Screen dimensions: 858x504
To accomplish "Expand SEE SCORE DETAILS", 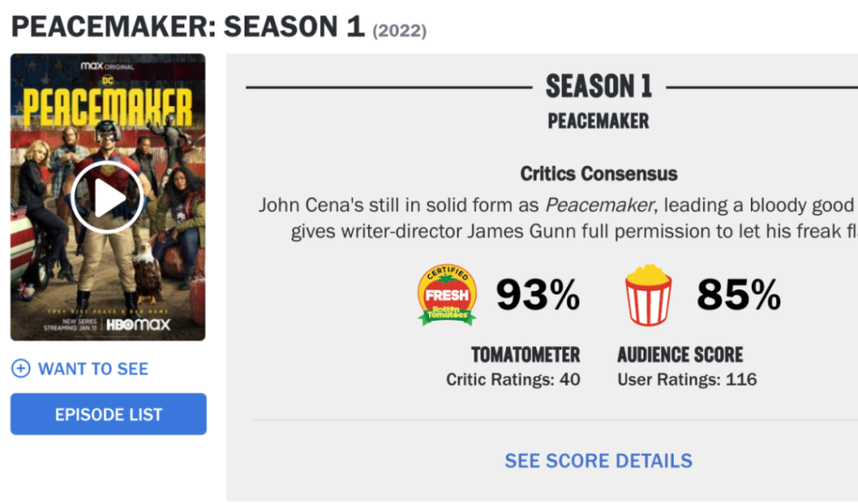I will pos(598,460).
